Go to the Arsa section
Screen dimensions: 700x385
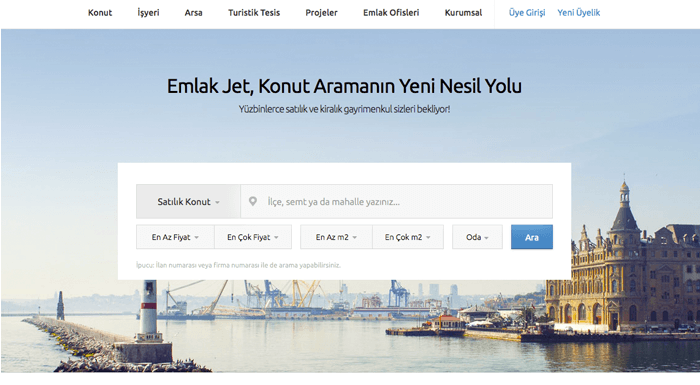click(193, 13)
